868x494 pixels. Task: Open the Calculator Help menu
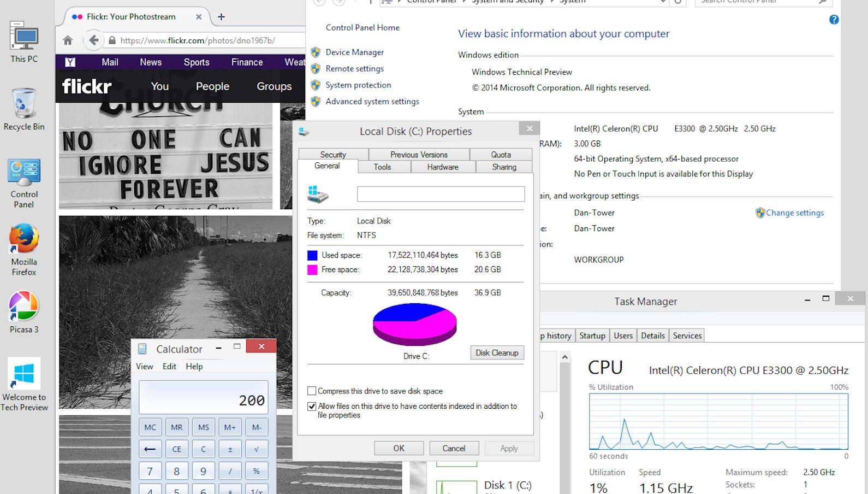click(x=194, y=367)
